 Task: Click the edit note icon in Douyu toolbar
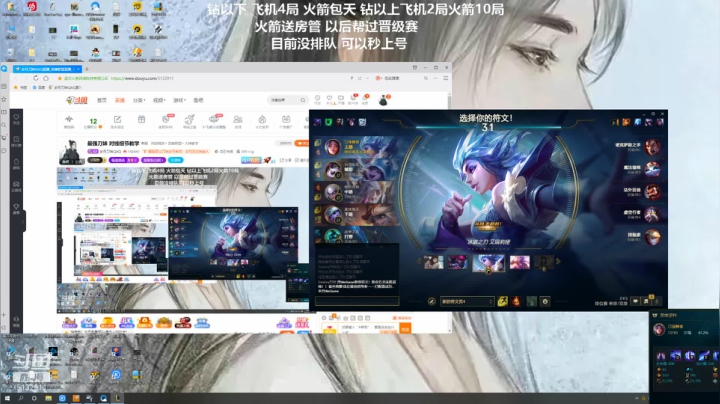(117, 119)
